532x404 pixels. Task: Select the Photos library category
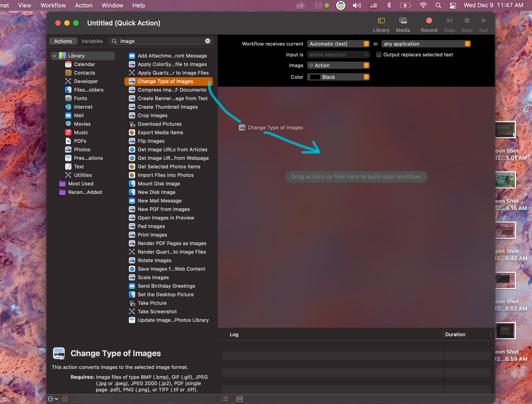[82, 150]
